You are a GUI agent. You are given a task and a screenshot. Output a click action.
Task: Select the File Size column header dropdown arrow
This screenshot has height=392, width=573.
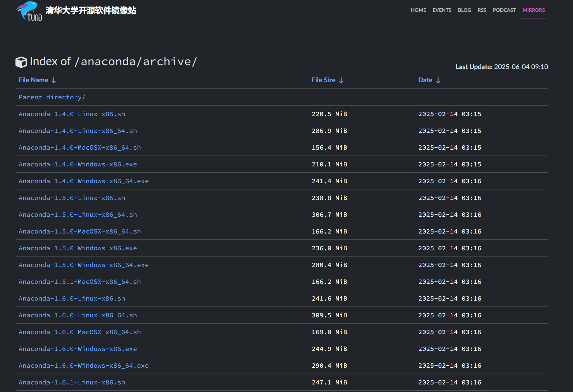(341, 80)
